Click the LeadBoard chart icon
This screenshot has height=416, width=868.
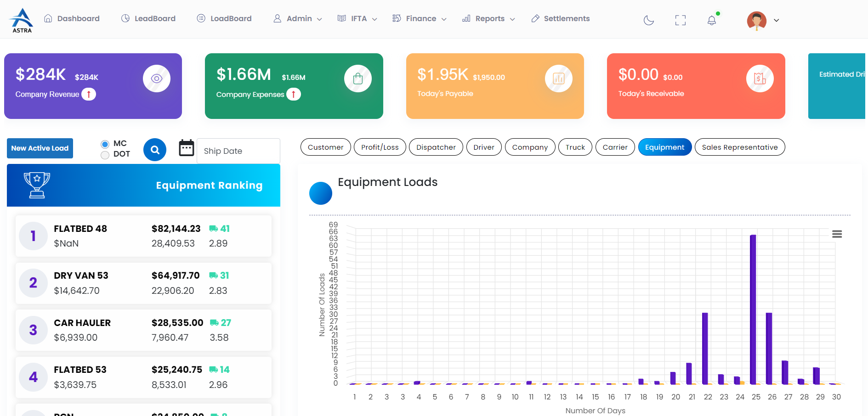click(x=125, y=18)
